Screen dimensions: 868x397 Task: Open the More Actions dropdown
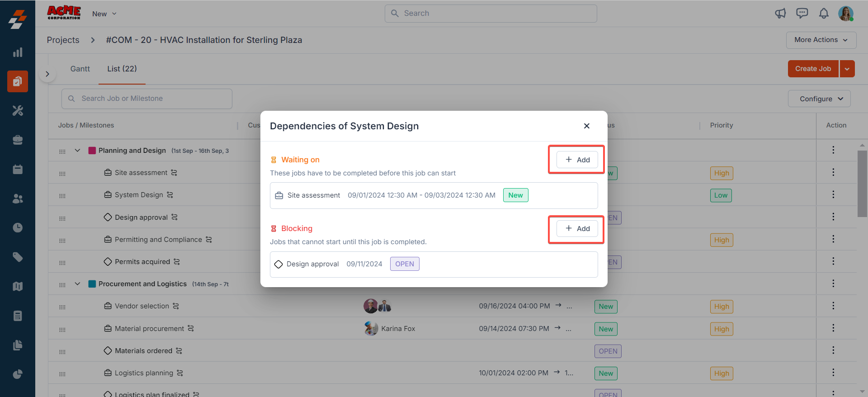[821, 40]
